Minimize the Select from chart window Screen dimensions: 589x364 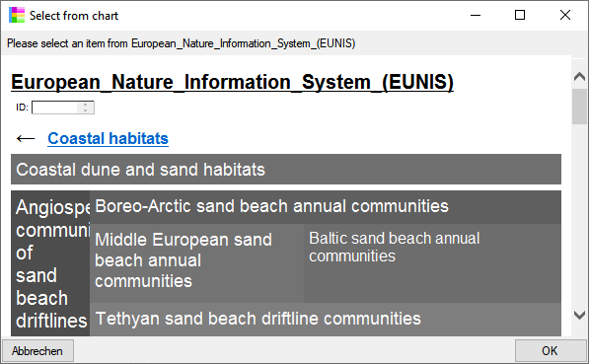pos(476,16)
